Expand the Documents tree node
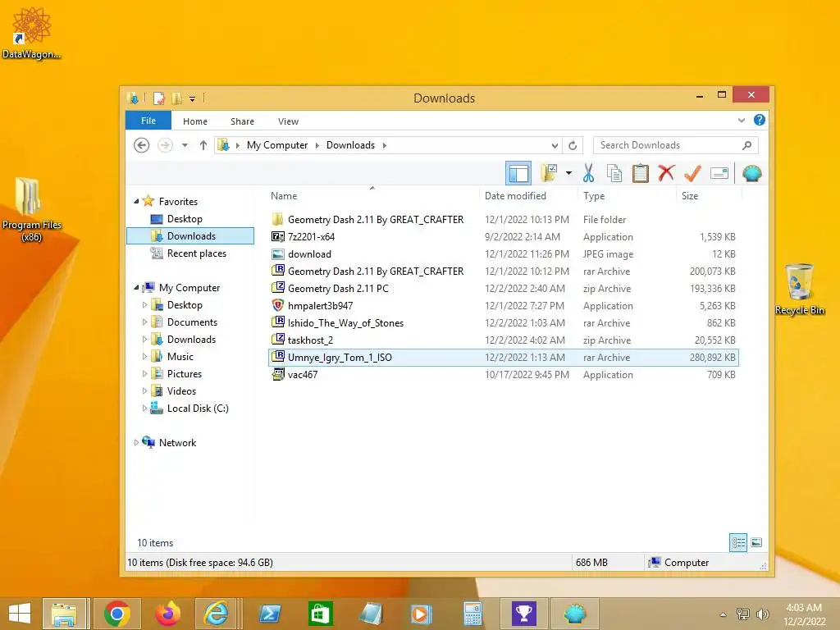The width and height of the screenshot is (840, 630). coord(144,322)
